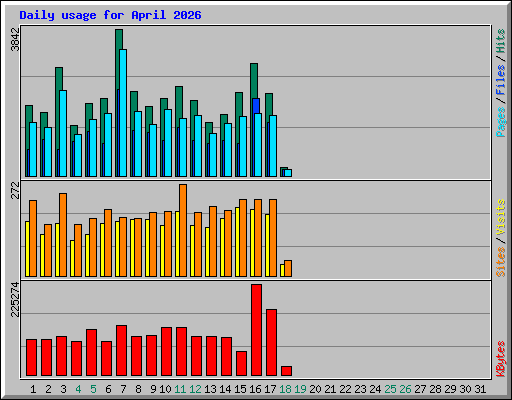The height and width of the screenshot is (400, 512).
Task: Select green day 11 on the date axis
Action: [180, 389]
